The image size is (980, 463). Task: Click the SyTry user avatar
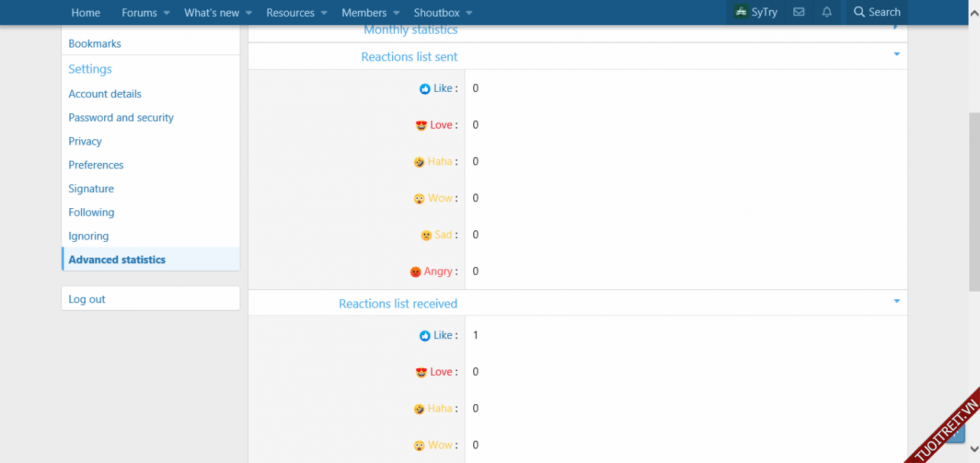pyautogui.click(x=740, y=12)
